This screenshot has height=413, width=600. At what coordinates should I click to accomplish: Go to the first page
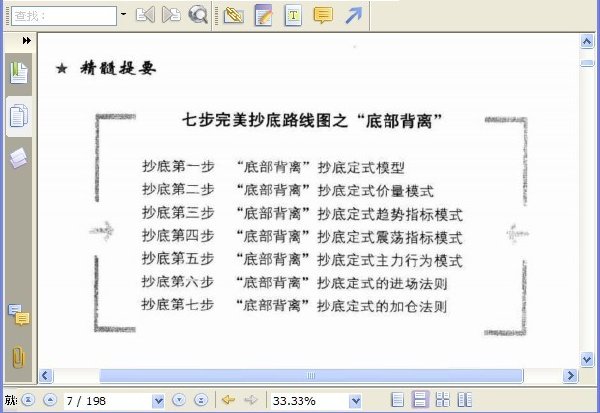(28, 400)
